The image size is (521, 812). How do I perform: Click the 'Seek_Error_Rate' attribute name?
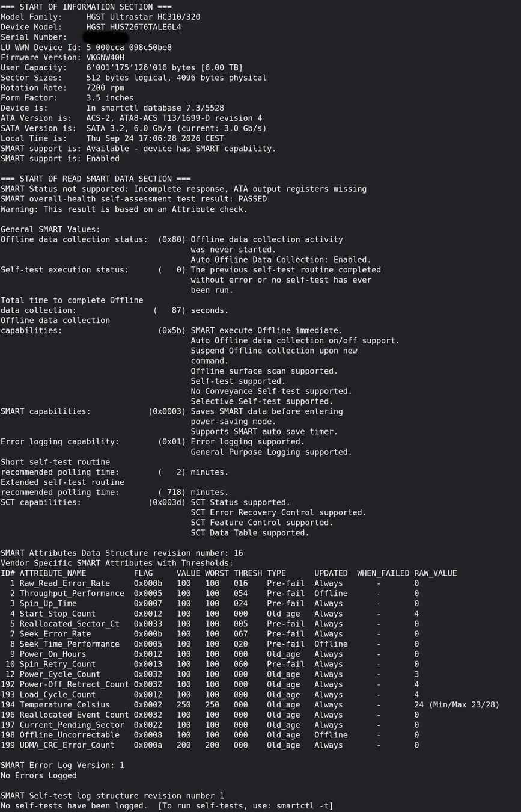coord(55,633)
